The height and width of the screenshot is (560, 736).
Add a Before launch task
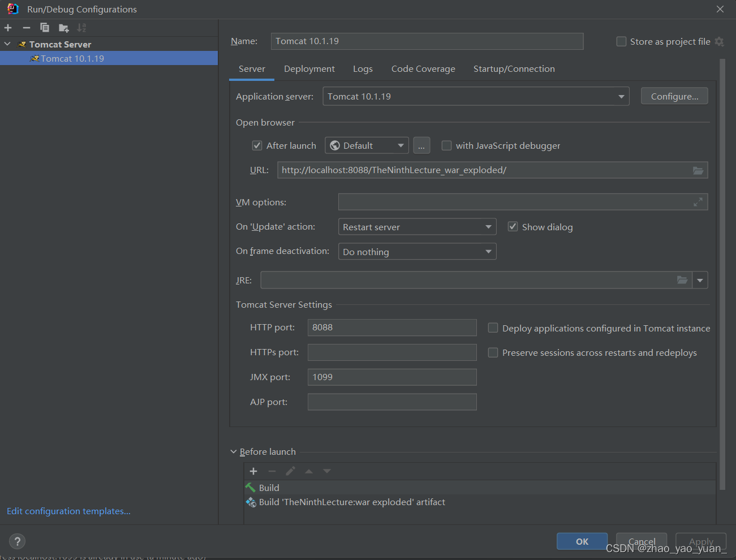pos(253,471)
